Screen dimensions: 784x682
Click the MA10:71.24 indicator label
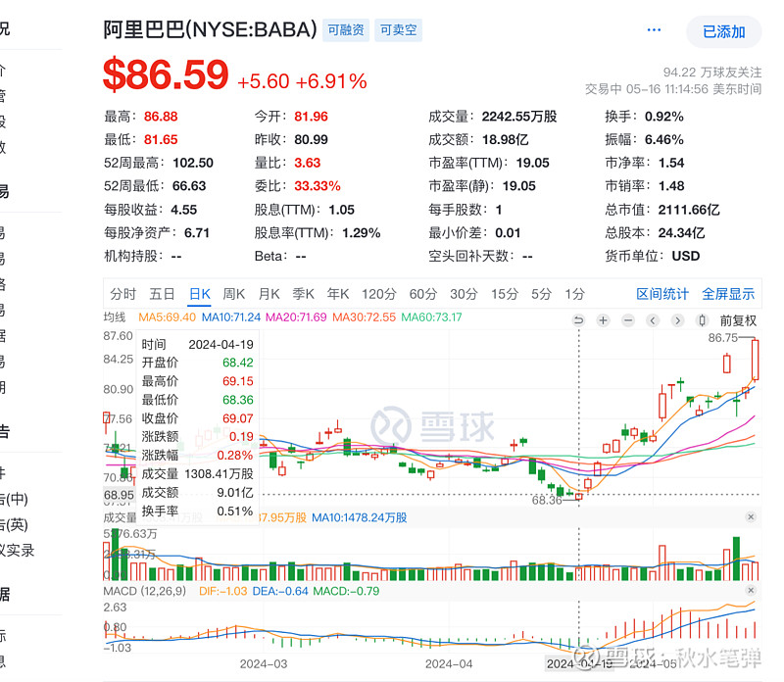pos(231,317)
